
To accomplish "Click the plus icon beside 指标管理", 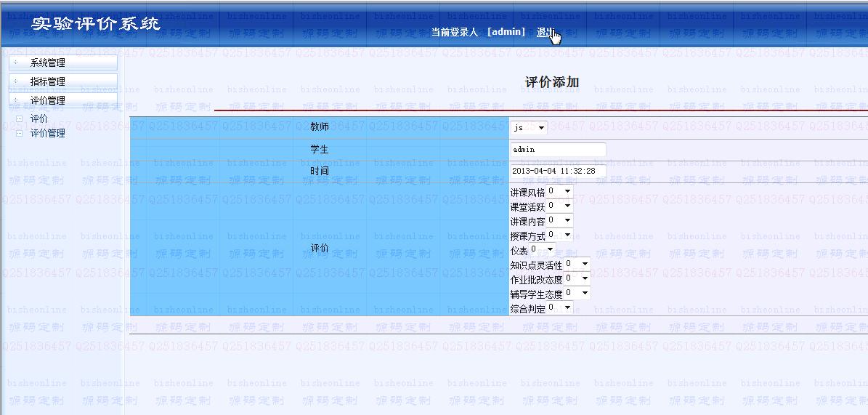I will pyautogui.click(x=15, y=81).
